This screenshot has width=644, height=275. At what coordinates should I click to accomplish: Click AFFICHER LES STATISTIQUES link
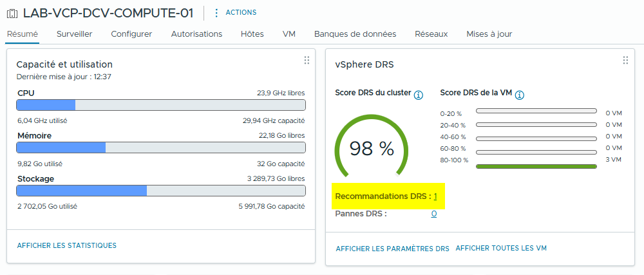67,245
